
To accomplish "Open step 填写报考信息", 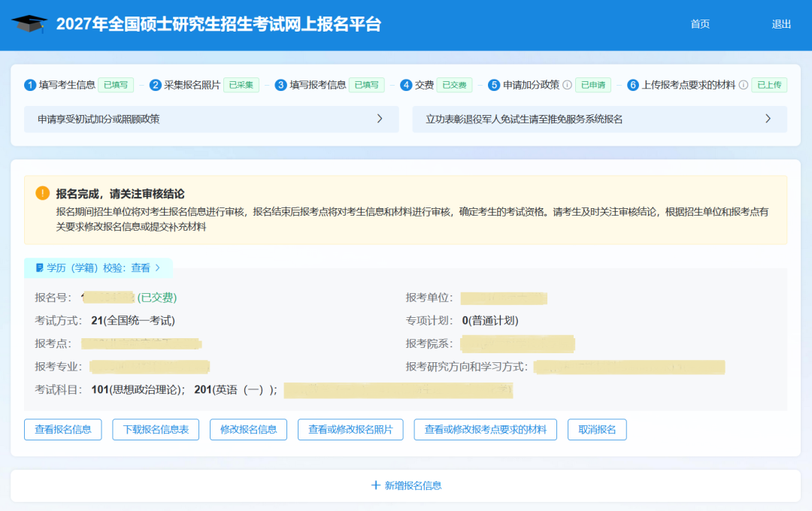I will tap(317, 85).
